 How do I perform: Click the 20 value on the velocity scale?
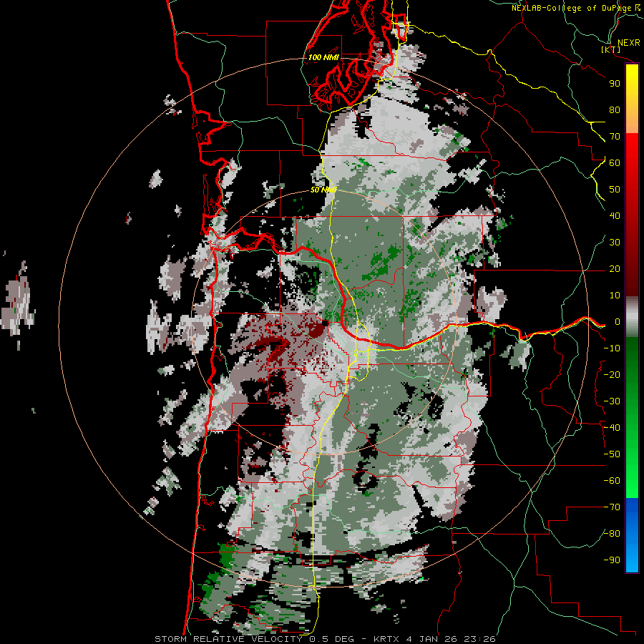click(x=615, y=268)
